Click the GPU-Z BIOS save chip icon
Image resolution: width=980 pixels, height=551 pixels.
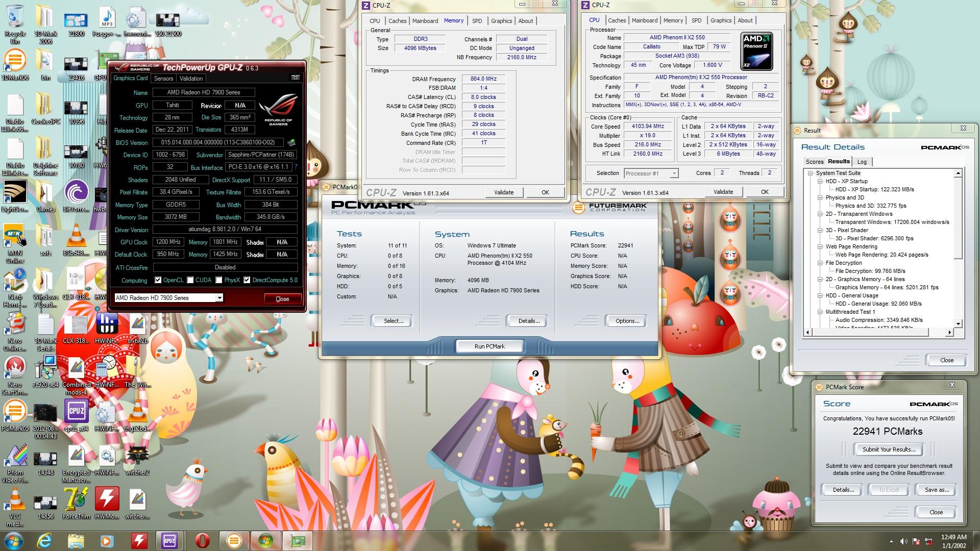pos(291,142)
